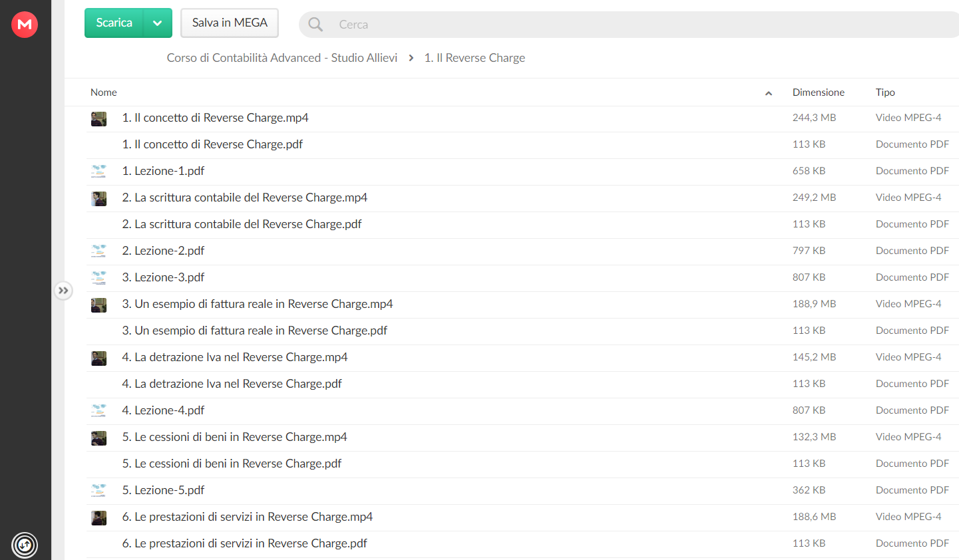The width and height of the screenshot is (959, 560).
Task: Click the 145,2 MB size cell
Action: (x=814, y=357)
